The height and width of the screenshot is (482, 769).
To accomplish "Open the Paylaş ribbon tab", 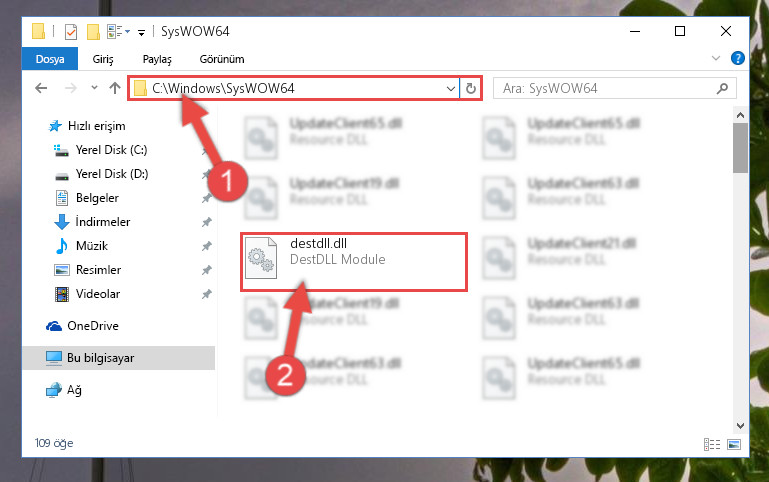I will (157, 59).
